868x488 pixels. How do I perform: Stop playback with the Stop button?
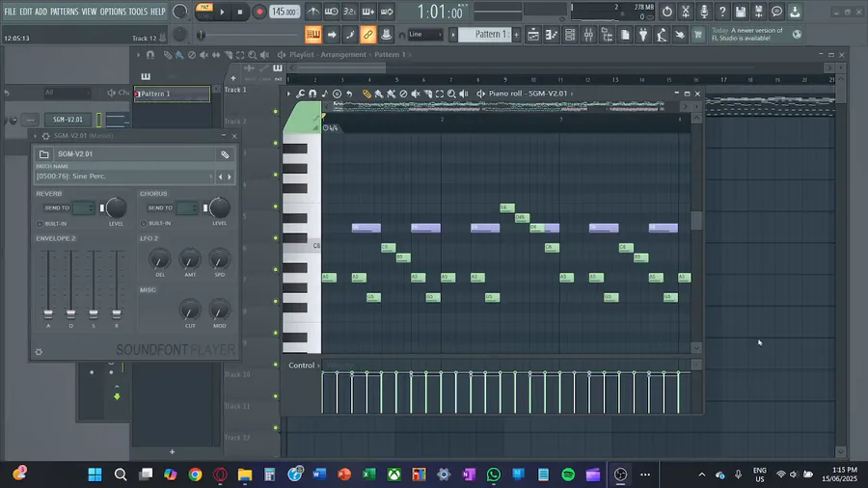[x=240, y=12]
